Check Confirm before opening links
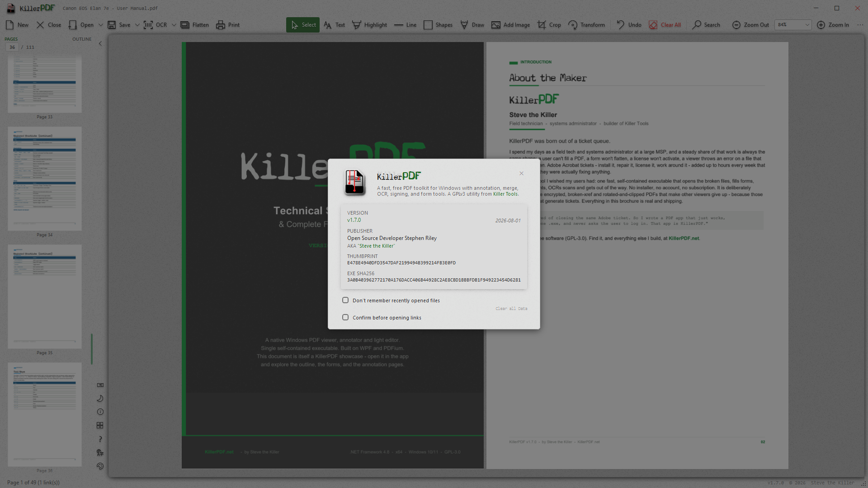 pyautogui.click(x=345, y=317)
